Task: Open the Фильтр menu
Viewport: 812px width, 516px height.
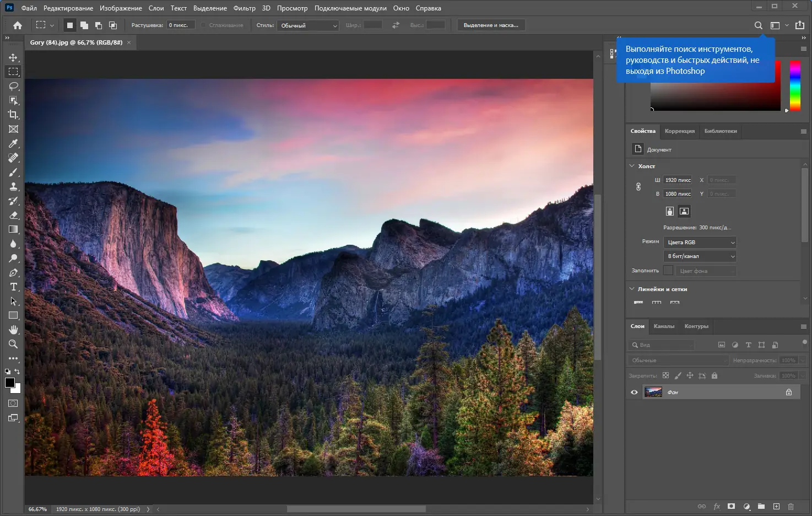Action: point(244,8)
